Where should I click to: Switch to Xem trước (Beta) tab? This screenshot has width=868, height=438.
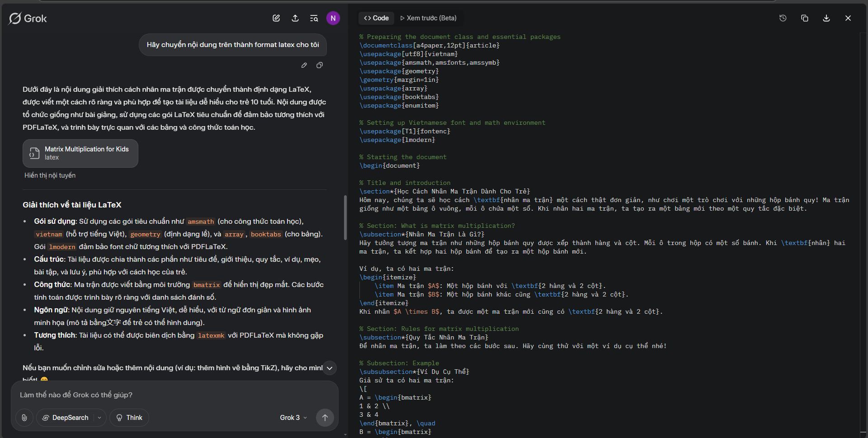point(428,18)
